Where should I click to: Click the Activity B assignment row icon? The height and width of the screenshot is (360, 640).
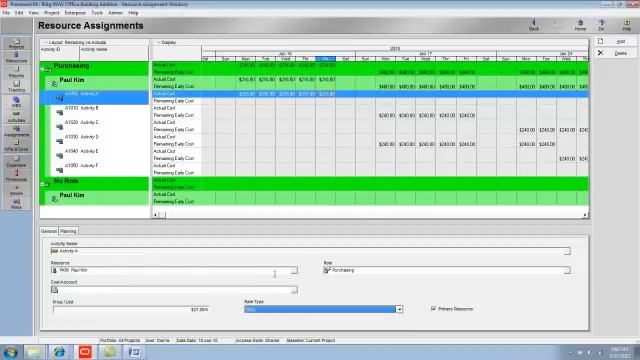tap(60, 113)
